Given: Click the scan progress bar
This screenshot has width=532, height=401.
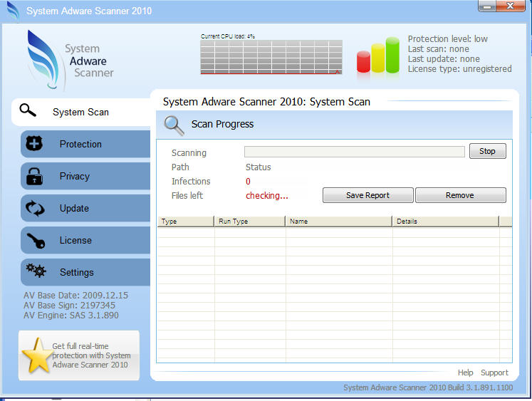Looking at the screenshot, I should [354, 152].
